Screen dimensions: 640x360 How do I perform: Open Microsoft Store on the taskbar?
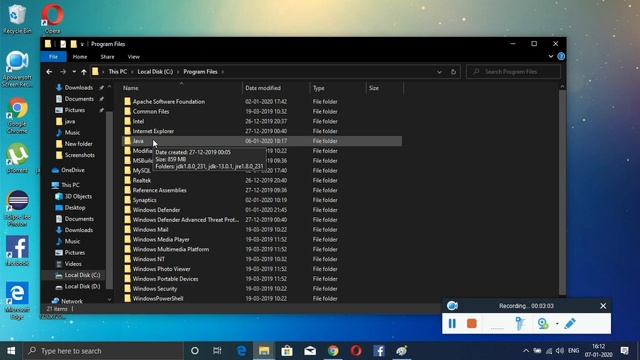(287, 351)
